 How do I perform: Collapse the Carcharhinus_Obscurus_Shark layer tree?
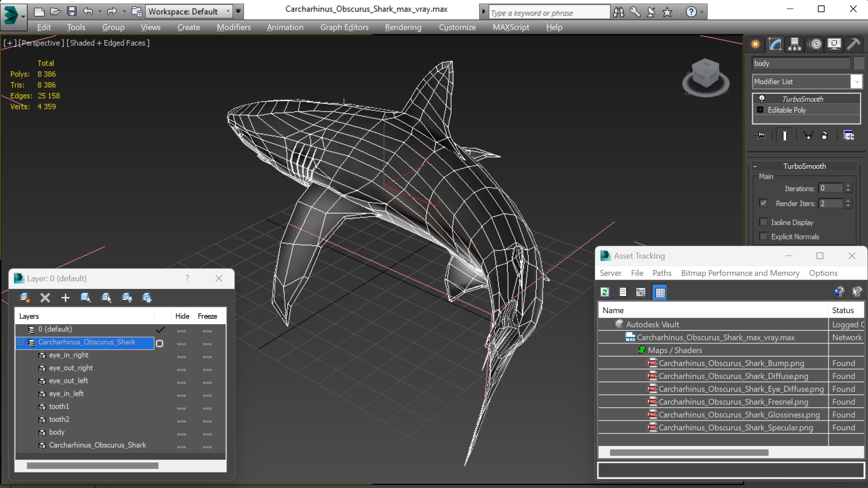click(21, 342)
